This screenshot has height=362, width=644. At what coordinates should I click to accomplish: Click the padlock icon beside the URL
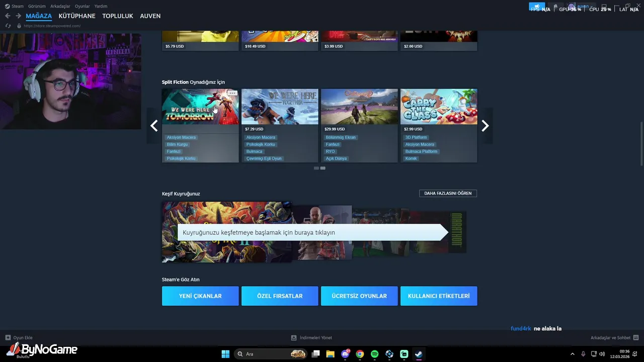[19, 26]
